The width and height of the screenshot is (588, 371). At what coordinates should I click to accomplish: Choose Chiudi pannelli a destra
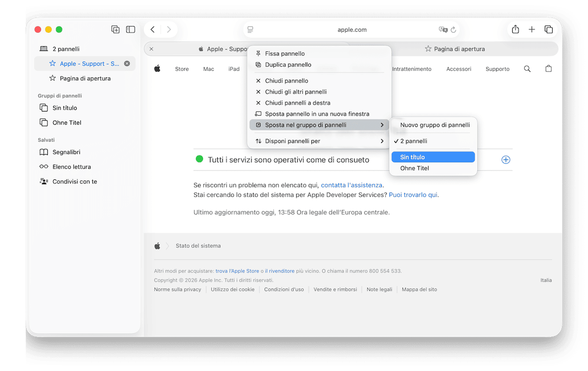(x=320, y=103)
